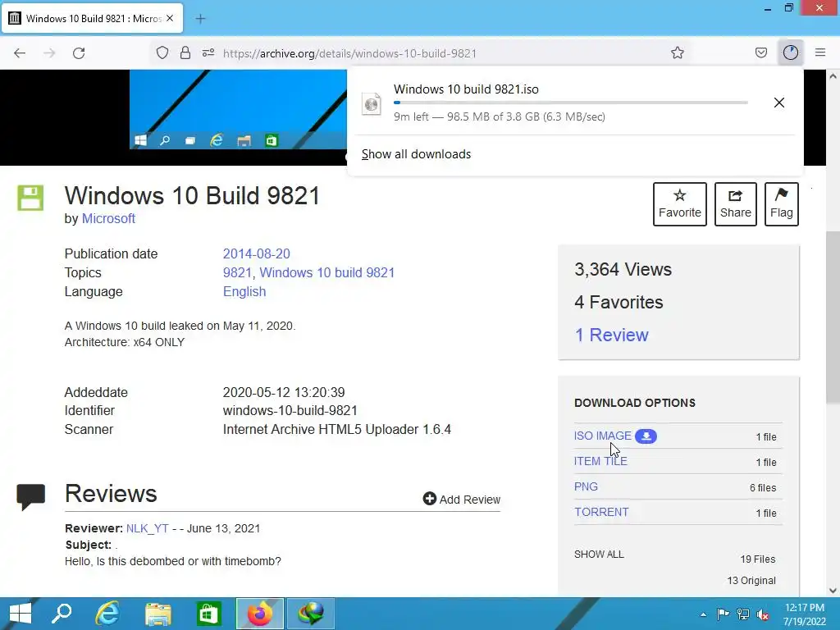Open network tray icon
Viewport: 840px width, 630px height.
coord(743,614)
